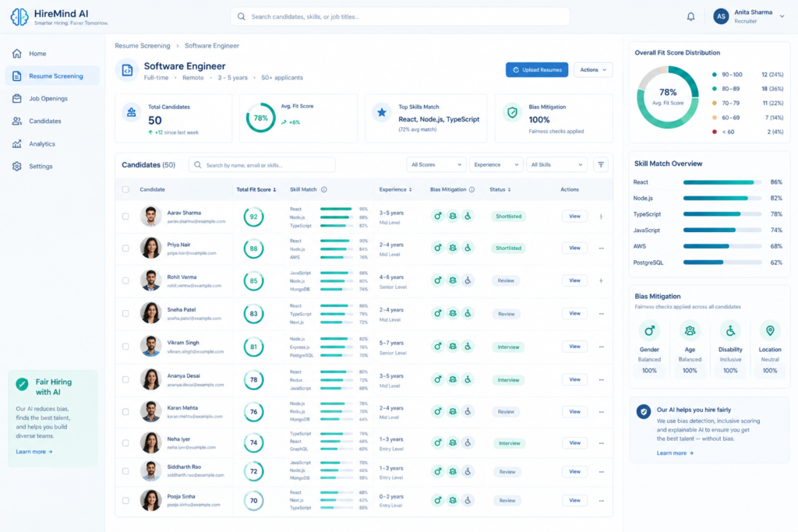Viewport: 798px width, 532px height.
Task: Click the 90-100 teal legend dot
Action: [x=715, y=74]
